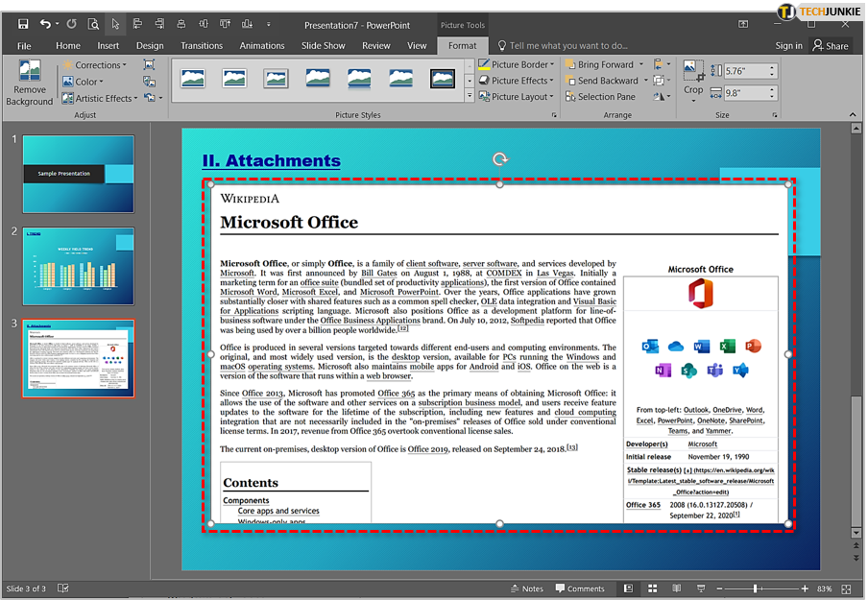Open spell check status icon in status bar
This screenshot has width=868, height=600.
point(63,588)
